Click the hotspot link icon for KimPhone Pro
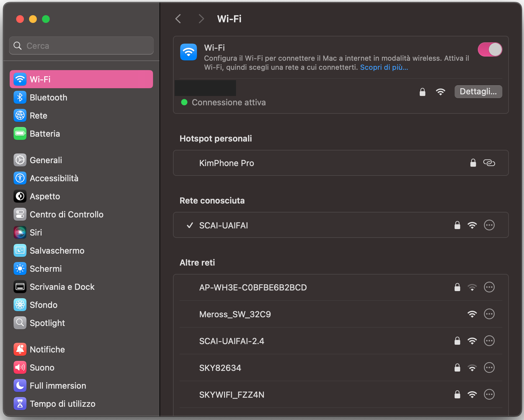524x420 pixels. point(489,163)
